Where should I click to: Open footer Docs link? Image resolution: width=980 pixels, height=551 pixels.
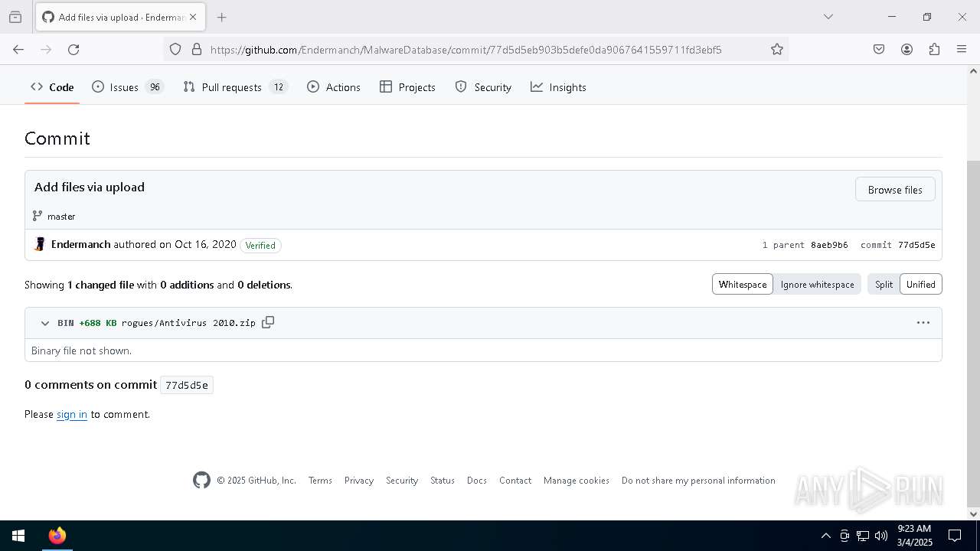pos(477,481)
